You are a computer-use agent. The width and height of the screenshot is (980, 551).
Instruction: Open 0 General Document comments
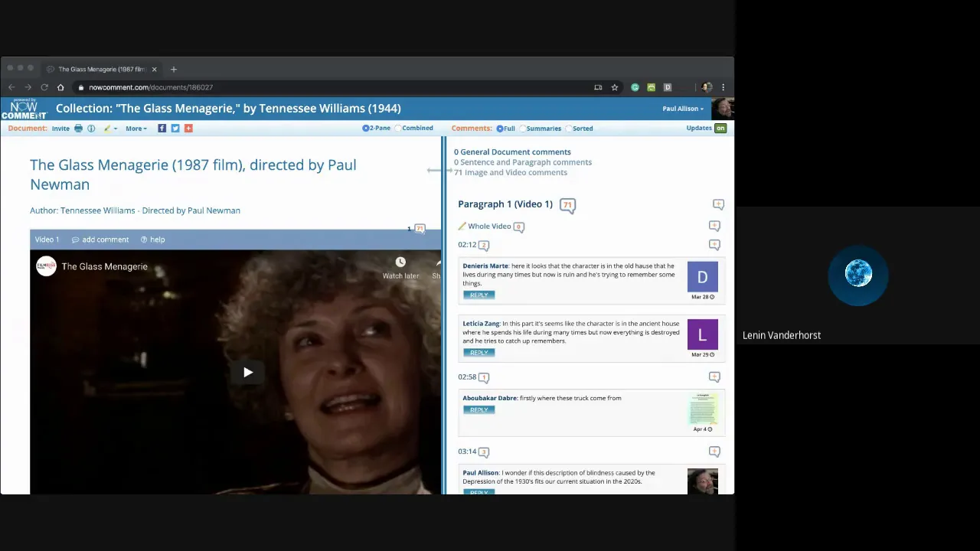tap(512, 152)
